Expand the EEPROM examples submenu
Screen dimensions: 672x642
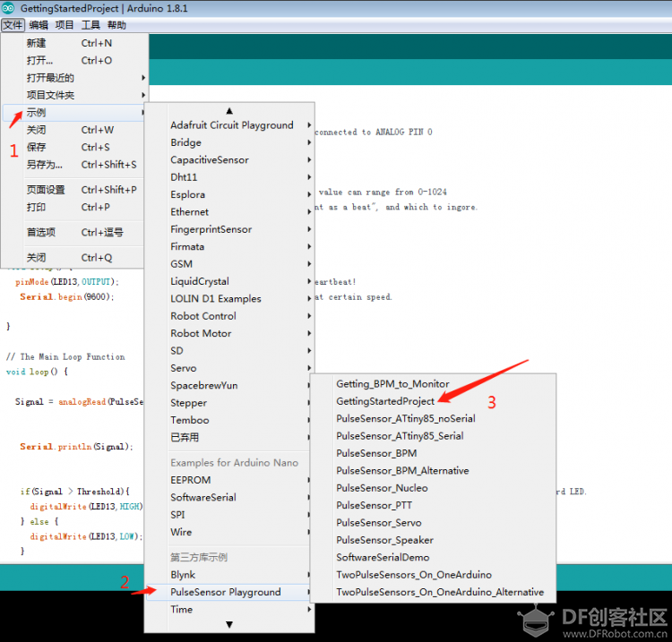[x=228, y=480]
